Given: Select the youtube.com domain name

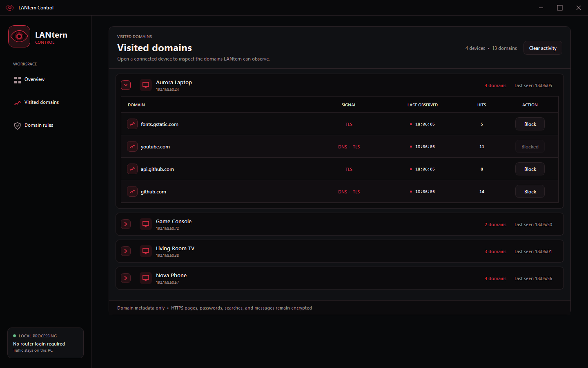Looking at the screenshot, I should (x=155, y=147).
